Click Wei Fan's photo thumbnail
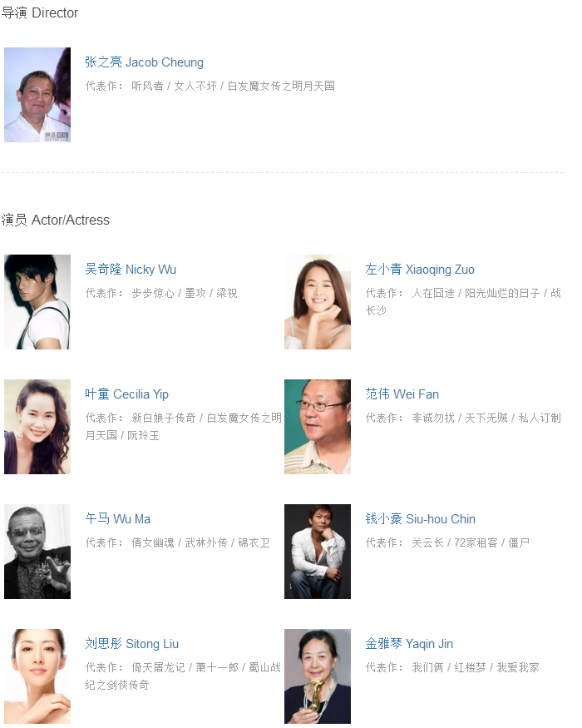The width and height of the screenshot is (582, 728). click(318, 427)
